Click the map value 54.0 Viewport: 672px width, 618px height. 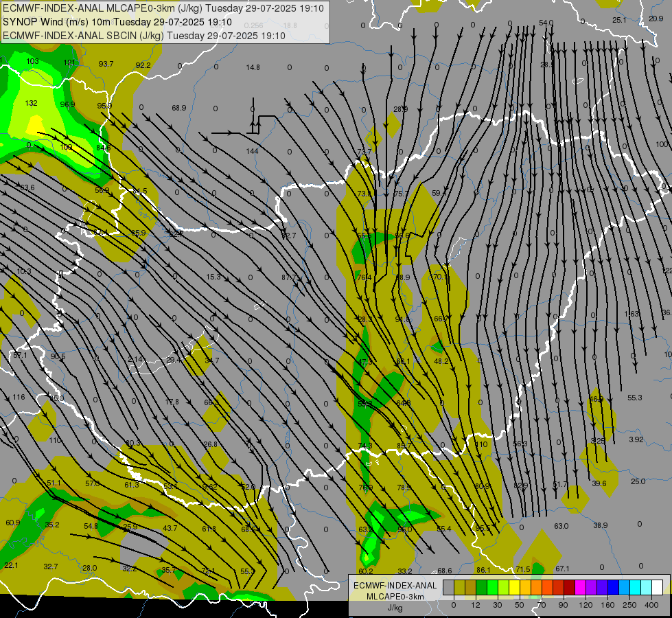point(546,23)
